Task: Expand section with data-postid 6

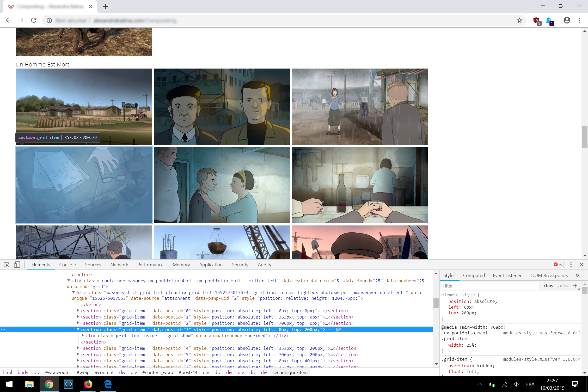Action: 78,361
